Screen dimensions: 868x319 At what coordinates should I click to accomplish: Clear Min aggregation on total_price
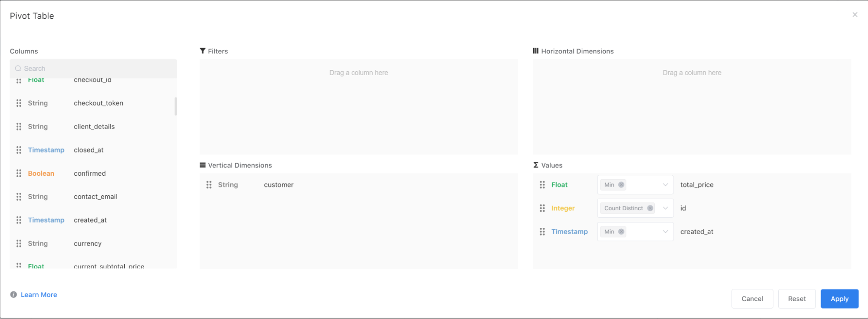[621, 185]
